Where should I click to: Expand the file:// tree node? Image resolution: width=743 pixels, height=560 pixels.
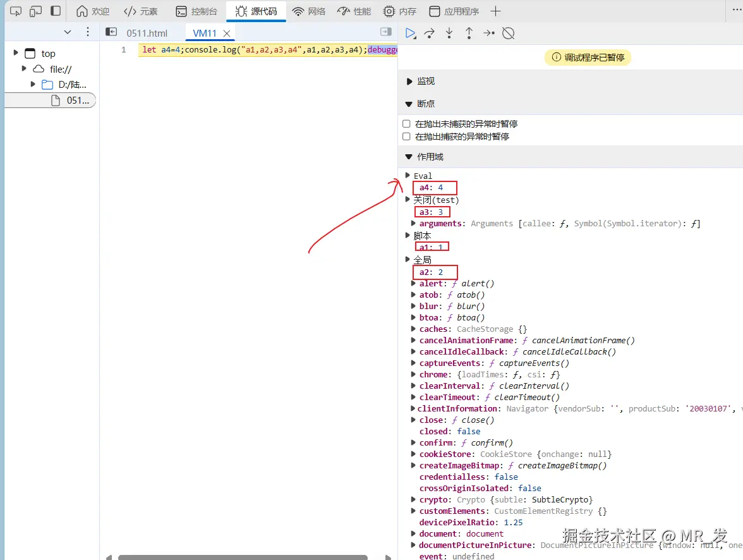(24, 69)
